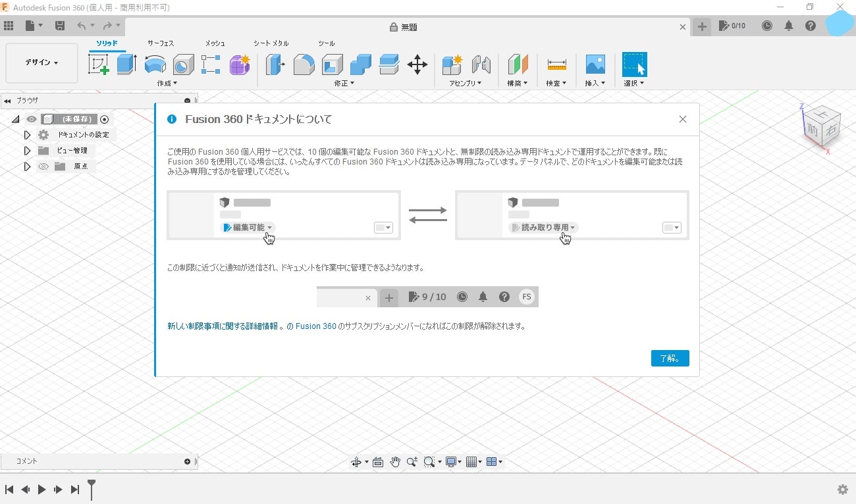Switch to the サーフェス tab
This screenshot has height=504, width=856.
[161, 43]
